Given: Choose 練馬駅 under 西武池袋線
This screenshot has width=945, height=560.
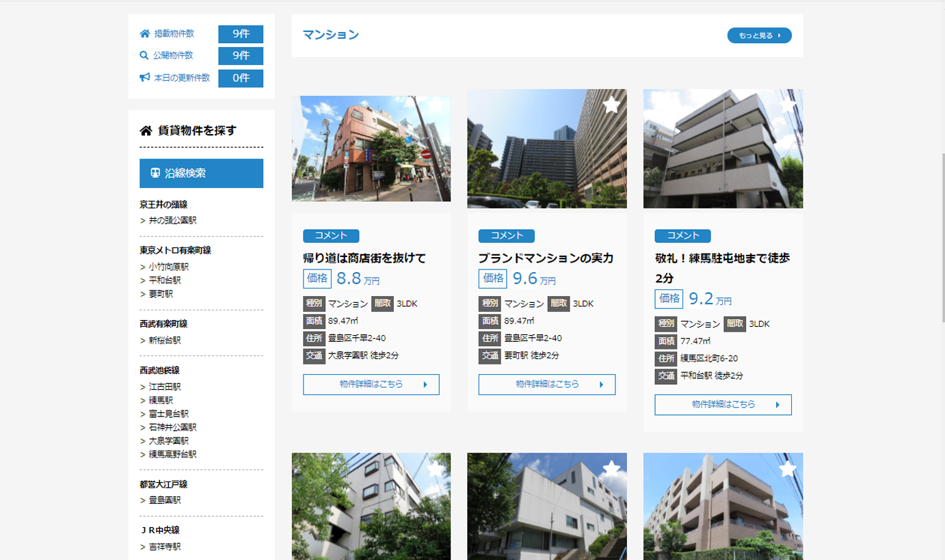Looking at the screenshot, I should (161, 400).
